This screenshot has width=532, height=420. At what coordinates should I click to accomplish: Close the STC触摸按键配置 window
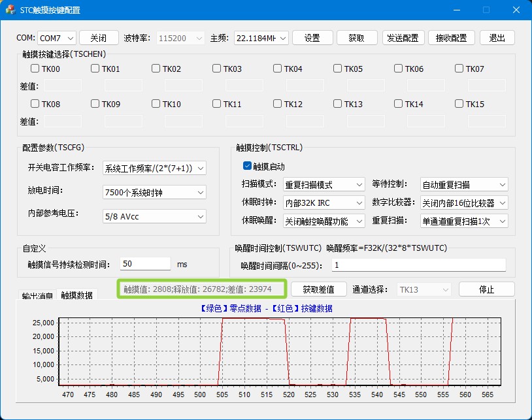[516, 10]
